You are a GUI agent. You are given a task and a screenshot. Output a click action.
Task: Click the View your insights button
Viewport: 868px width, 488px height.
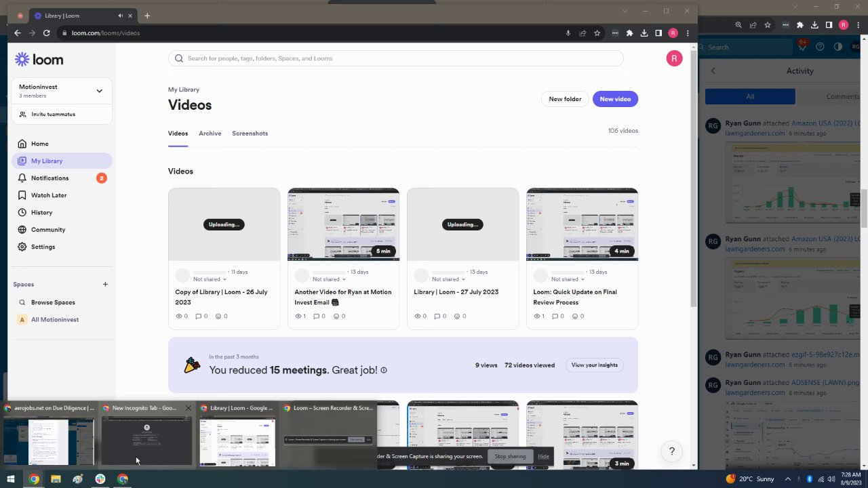point(595,365)
